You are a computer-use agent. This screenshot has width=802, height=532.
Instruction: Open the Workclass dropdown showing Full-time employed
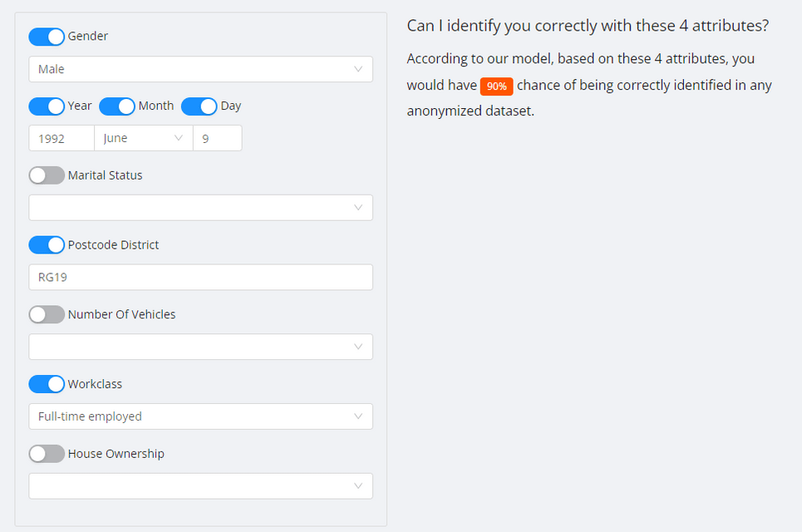200,416
